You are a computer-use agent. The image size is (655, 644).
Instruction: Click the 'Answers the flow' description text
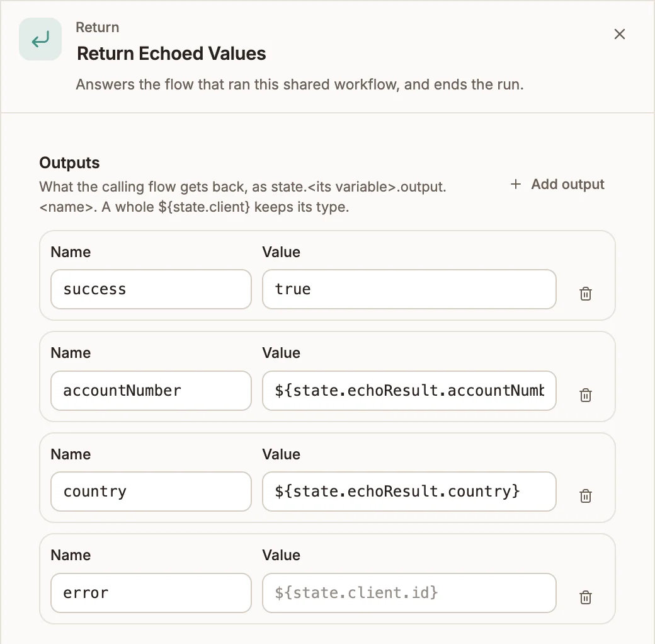300,84
